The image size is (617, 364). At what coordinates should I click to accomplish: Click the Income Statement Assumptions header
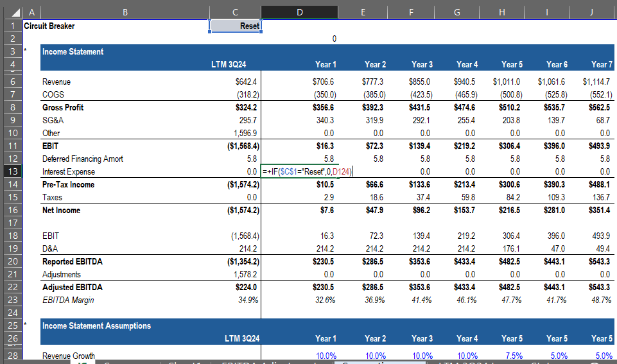pyautogui.click(x=96, y=326)
